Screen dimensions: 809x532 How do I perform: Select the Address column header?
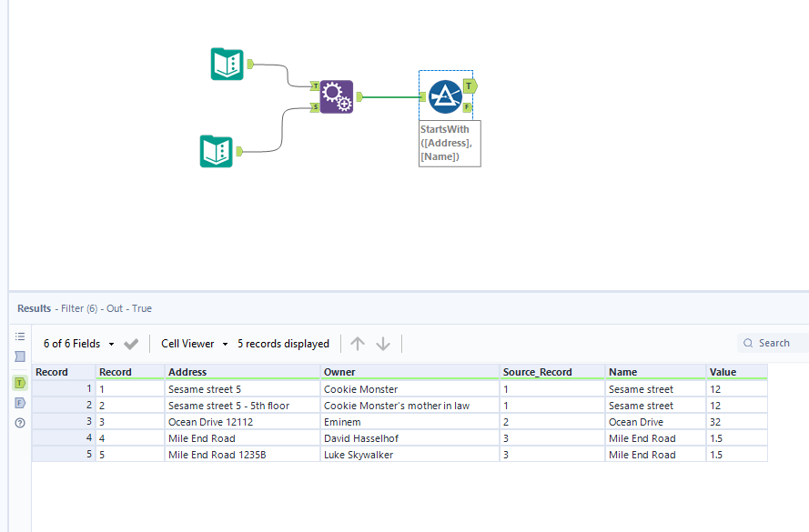pyautogui.click(x=191, y=372)
